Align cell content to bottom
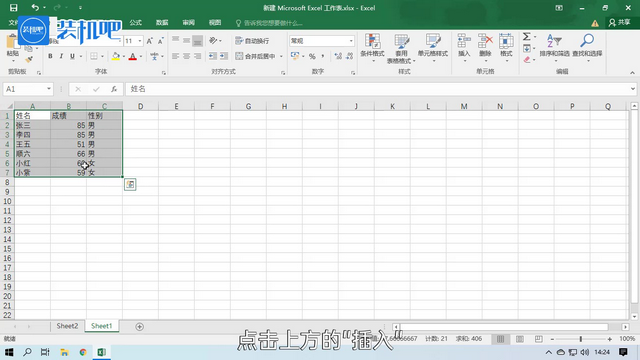Screen dimensions: 640x360 click(198, 40)
